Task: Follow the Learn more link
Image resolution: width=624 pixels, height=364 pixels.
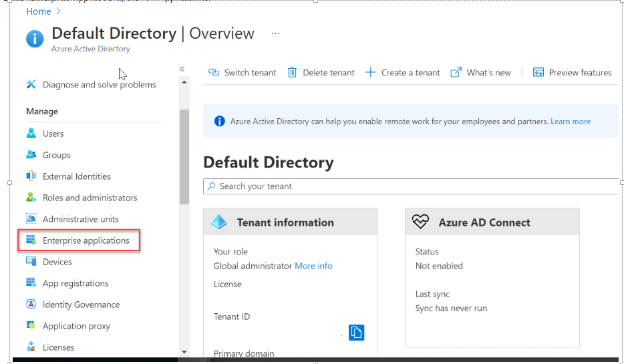Action: [571, 122]
